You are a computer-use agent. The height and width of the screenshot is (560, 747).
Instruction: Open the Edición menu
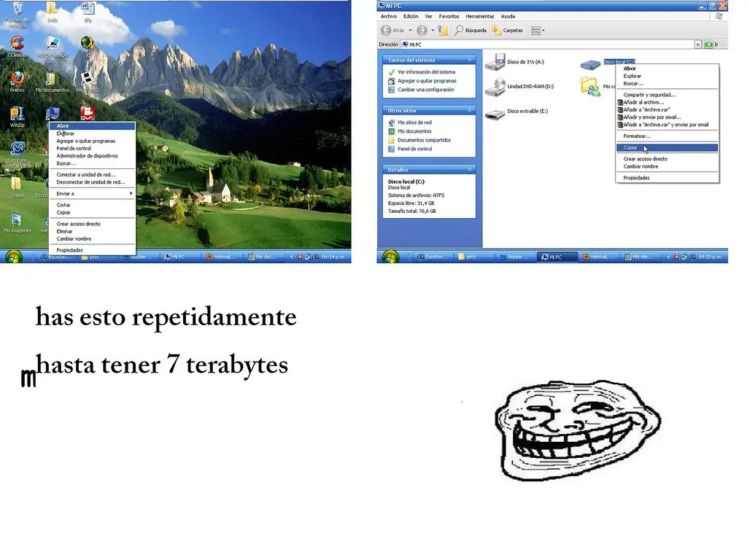pyautogui.click(x=411, y=16)
